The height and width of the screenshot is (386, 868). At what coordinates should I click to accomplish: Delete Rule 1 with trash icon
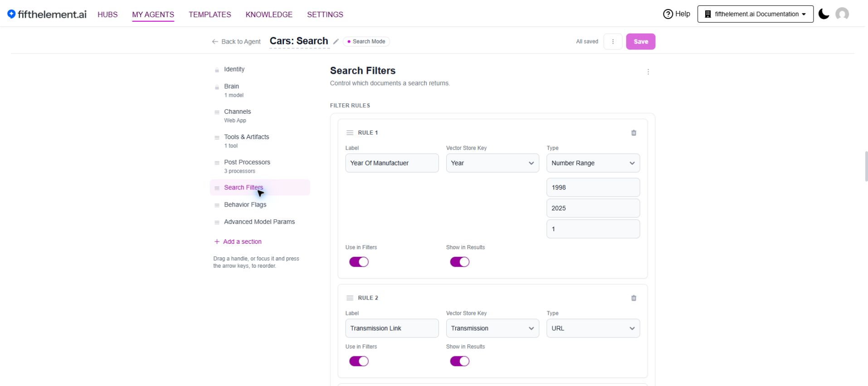pos(634,133)
